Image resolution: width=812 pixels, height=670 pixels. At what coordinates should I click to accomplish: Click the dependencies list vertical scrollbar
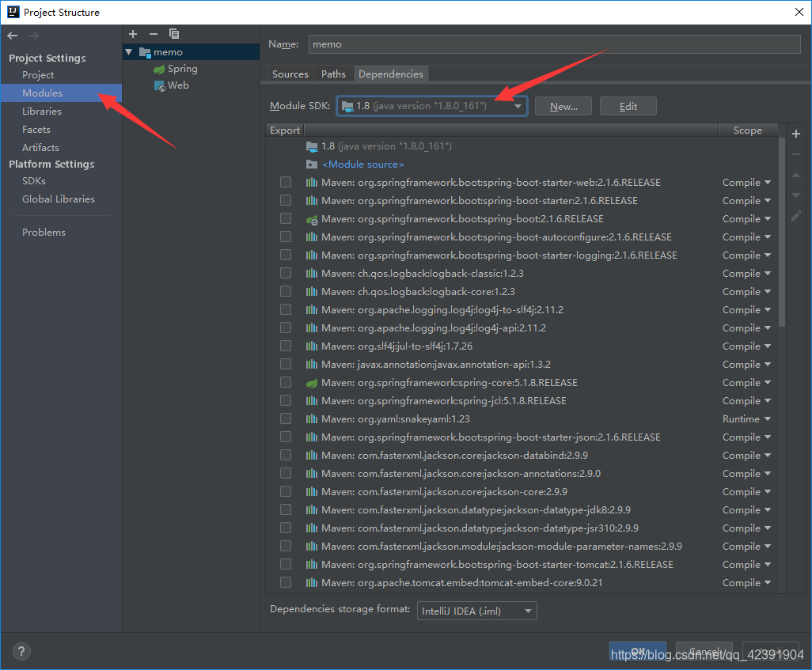coord(782,233)
